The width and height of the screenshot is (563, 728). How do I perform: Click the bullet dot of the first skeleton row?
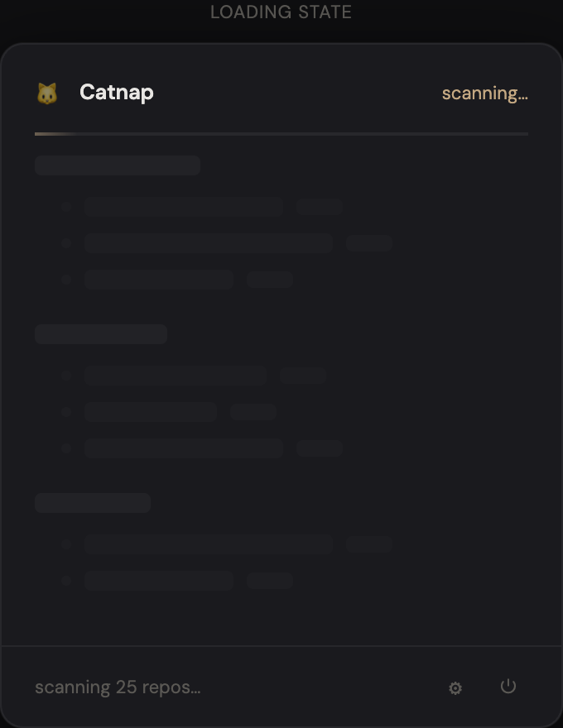tap(66, 207)
